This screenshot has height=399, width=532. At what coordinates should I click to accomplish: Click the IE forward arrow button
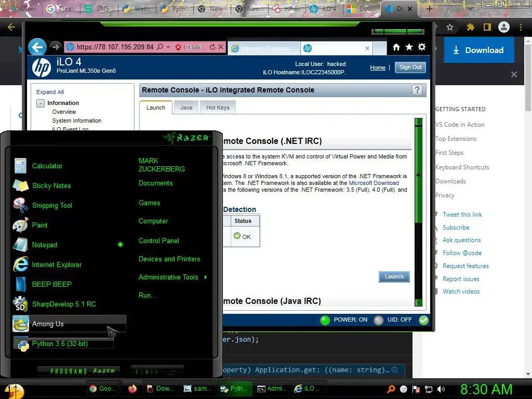coord(55,47)
